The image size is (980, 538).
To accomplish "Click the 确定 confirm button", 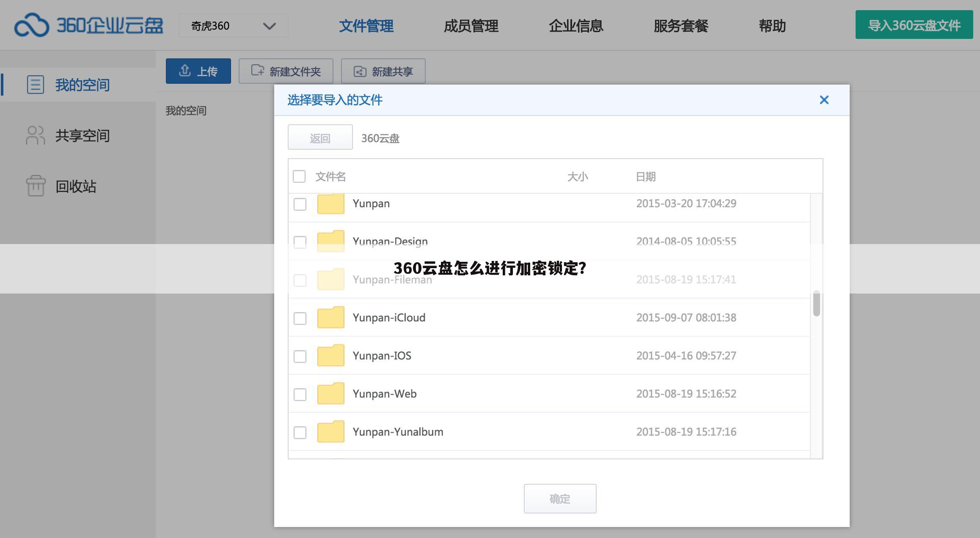I will tap(560, 499).
